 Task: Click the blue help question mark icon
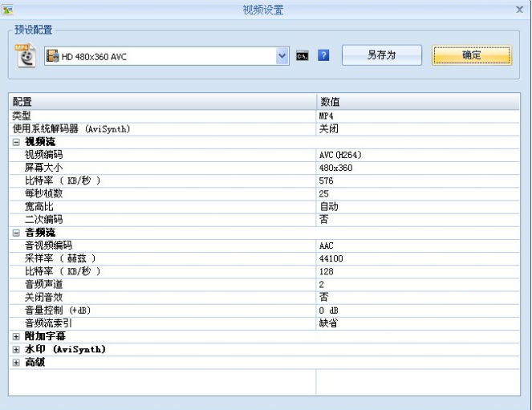click(x=323, y=56)
